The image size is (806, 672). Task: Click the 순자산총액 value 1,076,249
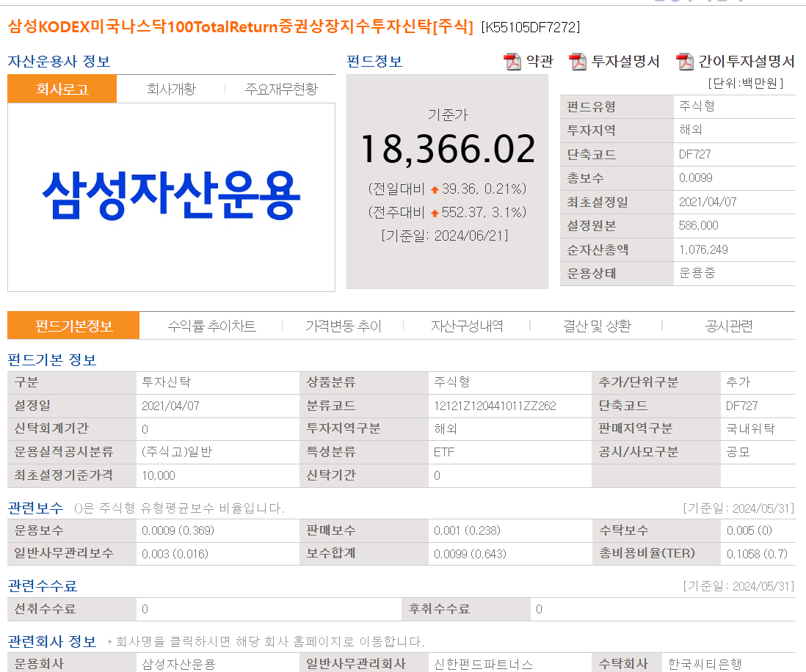(x=703, y=249)
